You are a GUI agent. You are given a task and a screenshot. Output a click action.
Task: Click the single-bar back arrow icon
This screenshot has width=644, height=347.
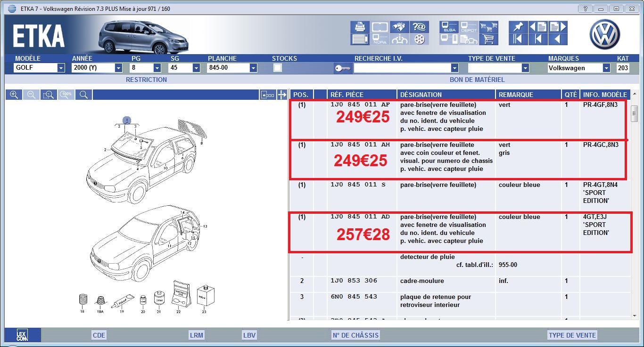(538, 39)
